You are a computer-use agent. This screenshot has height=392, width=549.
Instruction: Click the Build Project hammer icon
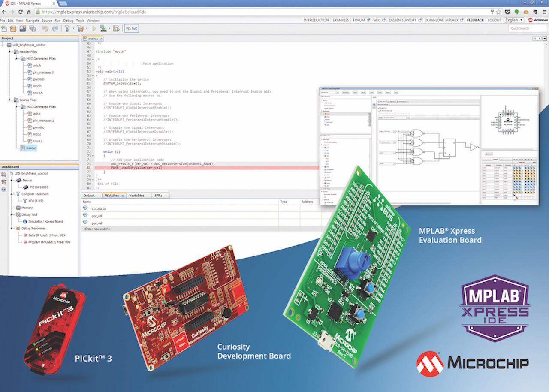click(x=67, y=29)
